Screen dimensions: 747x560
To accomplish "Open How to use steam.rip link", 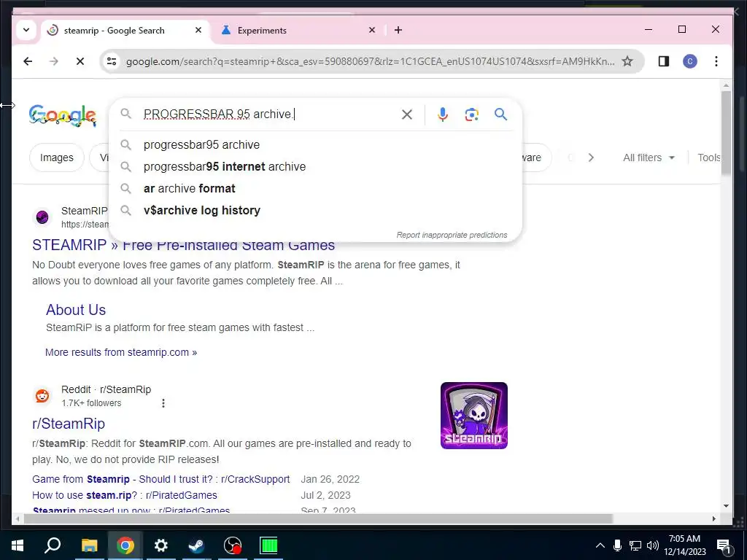I will (124, 496).
